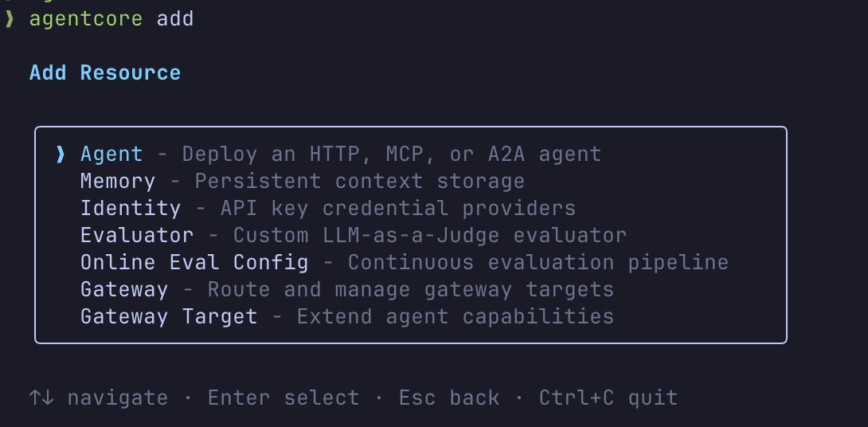Image resolution: width=868 pixels, height=427 pixels.
Task: Click the green shell prompt chevron
Action: (x=10, y=18)
